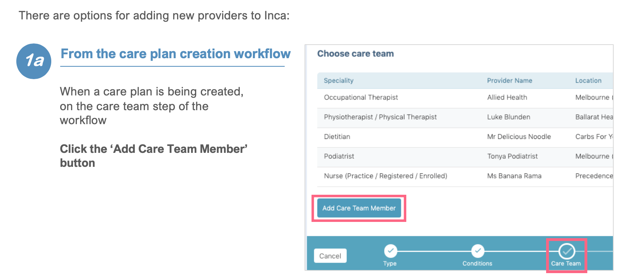Select the Nurse (Practice / Registered / Enrolled) row
This screenshot has width=644, height=277.
click(x=465, y=177)
